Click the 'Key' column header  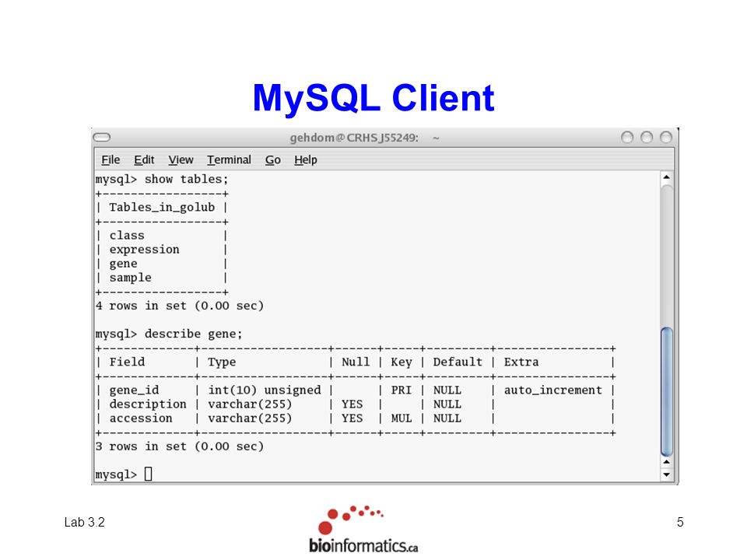pos(402,362)
